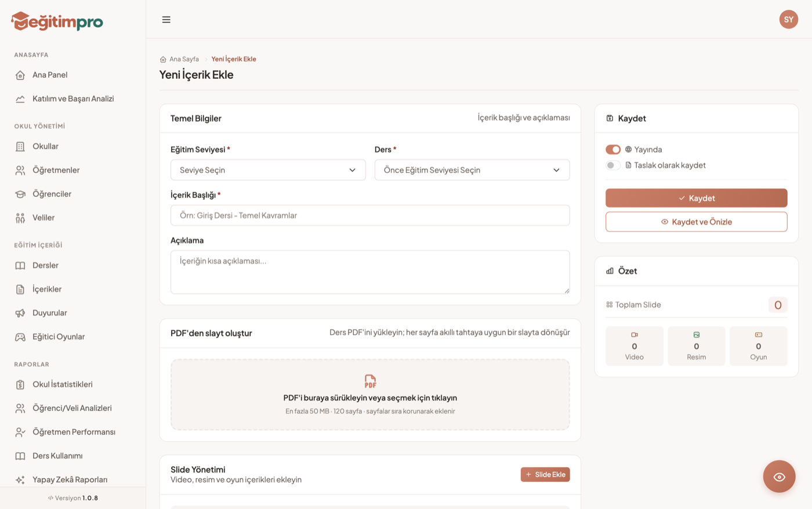
Task: Click the Veliler family icon
Action: click(20, 218)
